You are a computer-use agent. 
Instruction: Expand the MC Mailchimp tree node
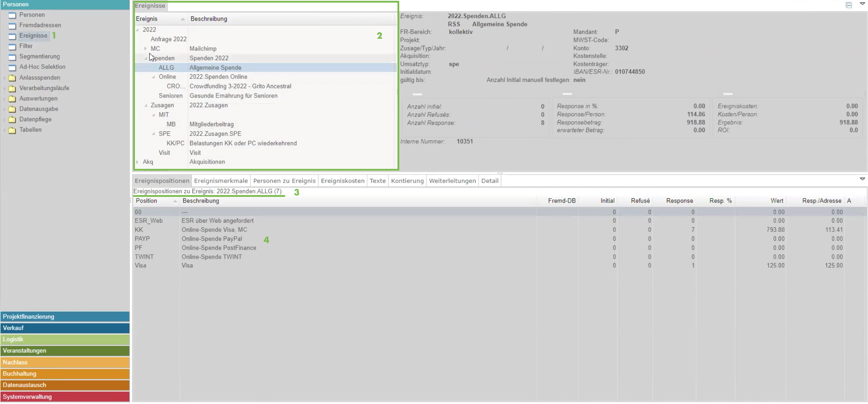(145, 49)
